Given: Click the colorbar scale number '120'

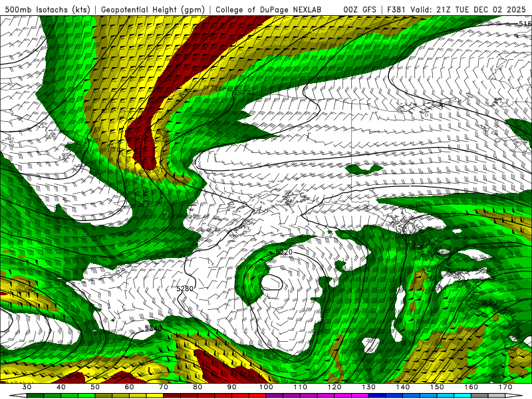Looking at the screenshot, I should coord(334,387).
